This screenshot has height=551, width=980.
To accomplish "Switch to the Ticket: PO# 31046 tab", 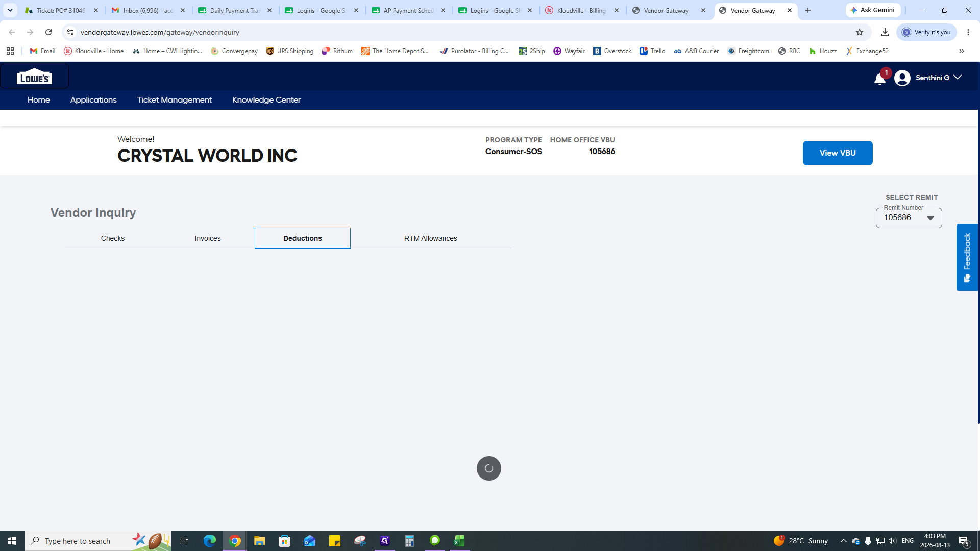I will point(61,10).
